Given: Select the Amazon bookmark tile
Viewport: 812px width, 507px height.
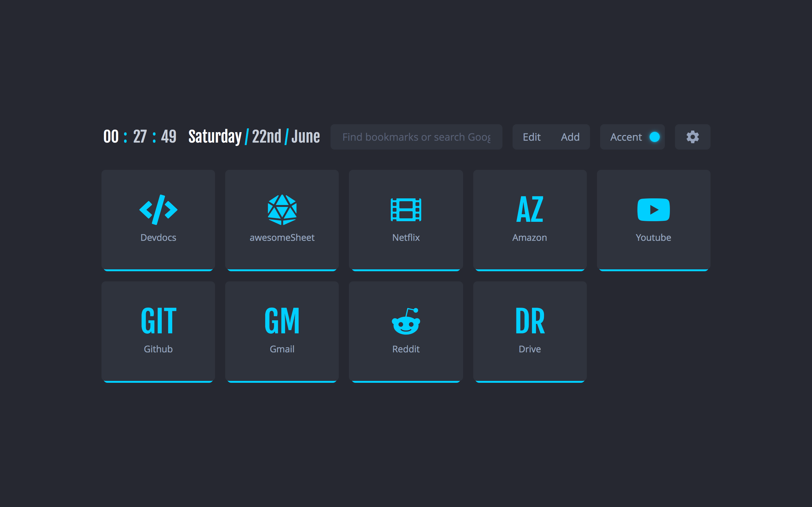Looking at the screenshot, I should (529, 220).
